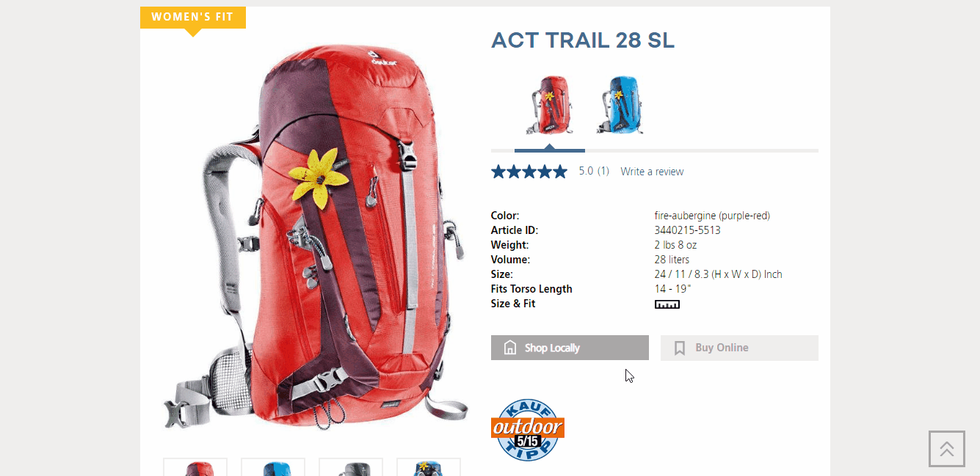Click the Article ID number 3440215-5513
This screenshot has width=980, height=476.
pos(688,230)
